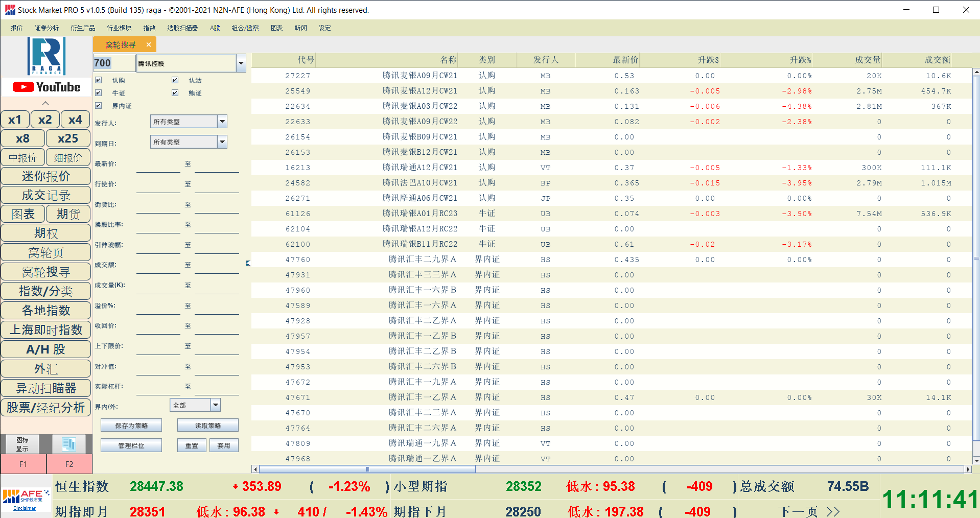Open the 发行人 dropdown
This screenshot has width=980, height=518.
pyautogui.click(x=222, y=122)
